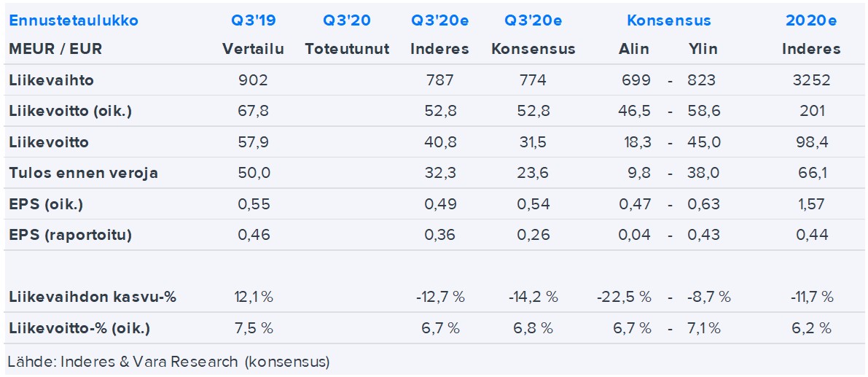Click the Ennustetaulukko table title
The width and height of the screenshot is (868, 377).
tap(74, 20)
